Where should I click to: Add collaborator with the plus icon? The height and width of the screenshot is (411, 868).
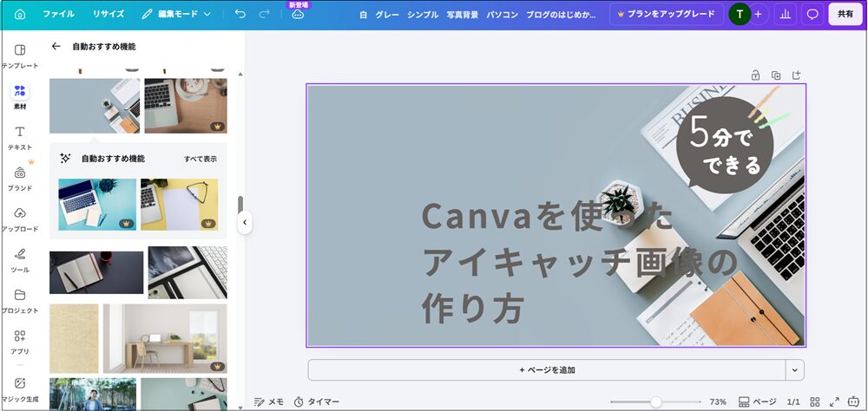(759, 15)
